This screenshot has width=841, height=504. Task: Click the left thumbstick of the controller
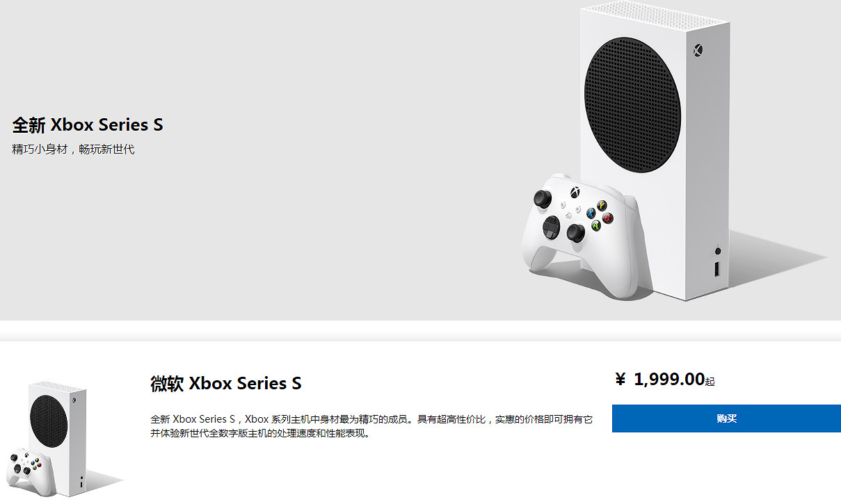542,199
